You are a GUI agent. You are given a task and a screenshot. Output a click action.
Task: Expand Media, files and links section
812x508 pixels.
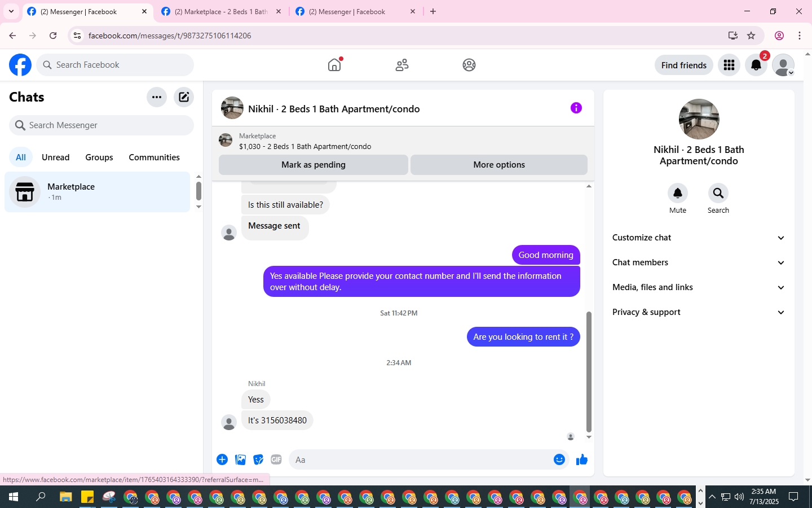coord(699,287)
